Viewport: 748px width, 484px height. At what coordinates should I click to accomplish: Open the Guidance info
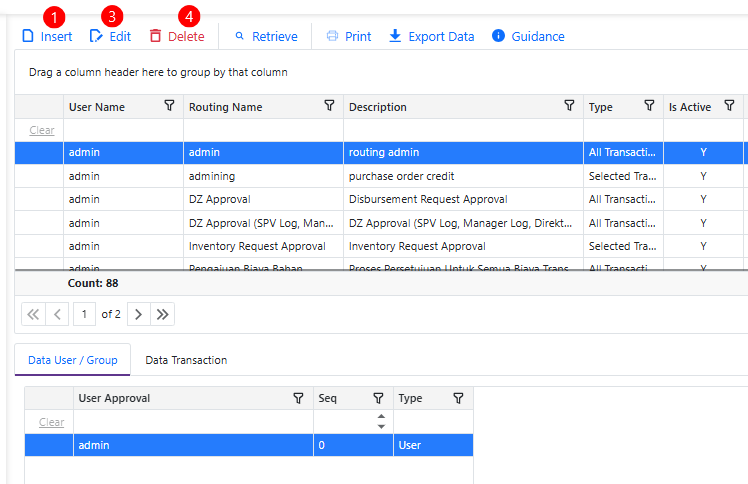point(528,36)
